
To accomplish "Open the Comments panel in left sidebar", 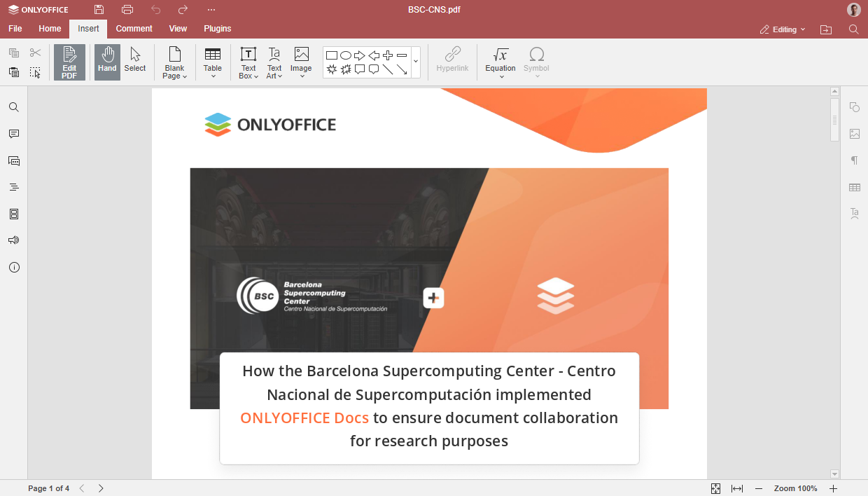I will click(x=14, y=134).
